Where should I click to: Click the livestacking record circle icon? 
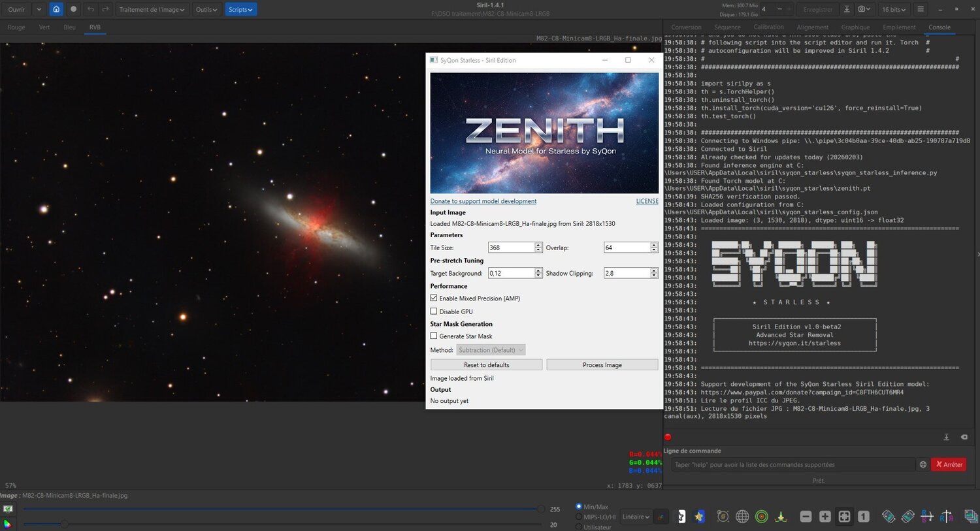pos(73,9)
